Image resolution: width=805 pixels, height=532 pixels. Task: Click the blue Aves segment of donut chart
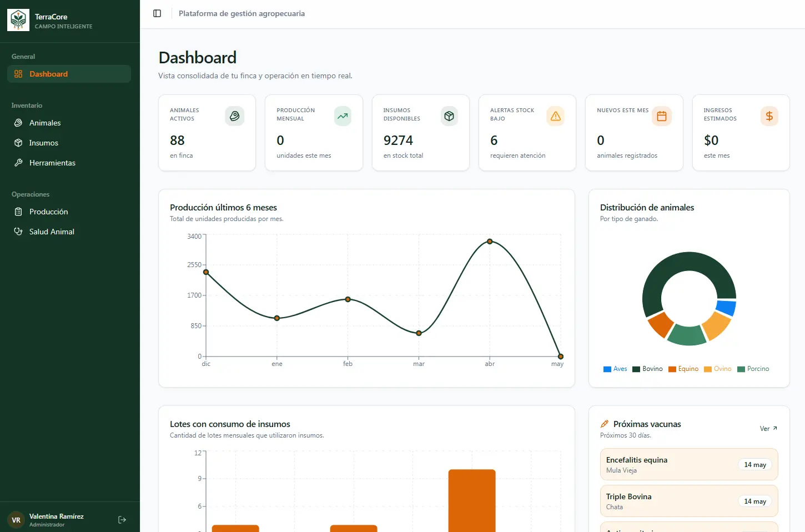tap(726, 308)
